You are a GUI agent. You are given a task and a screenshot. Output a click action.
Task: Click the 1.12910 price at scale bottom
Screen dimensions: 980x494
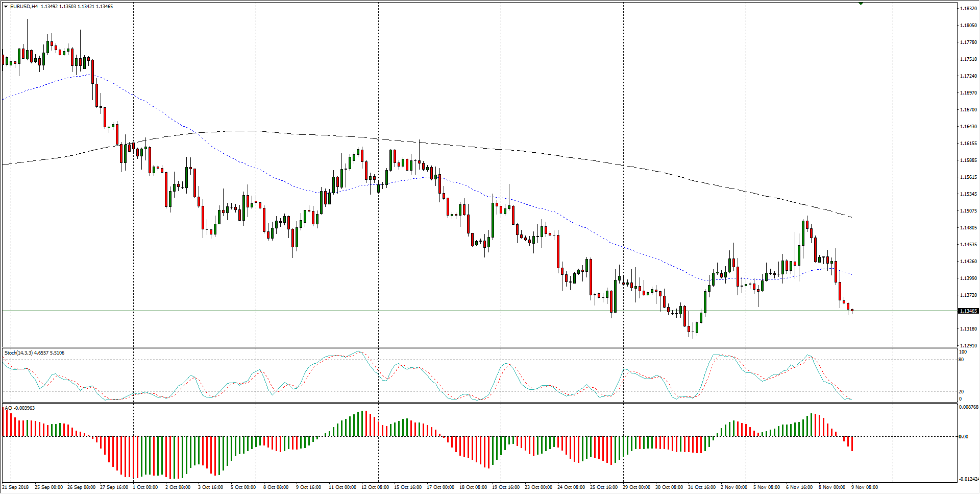coord(968,345)
